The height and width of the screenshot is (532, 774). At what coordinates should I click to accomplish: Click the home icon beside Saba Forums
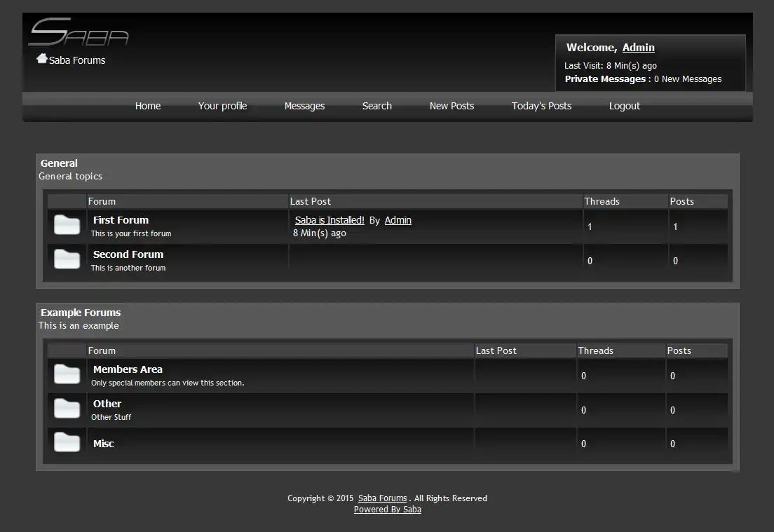(42, 59)
